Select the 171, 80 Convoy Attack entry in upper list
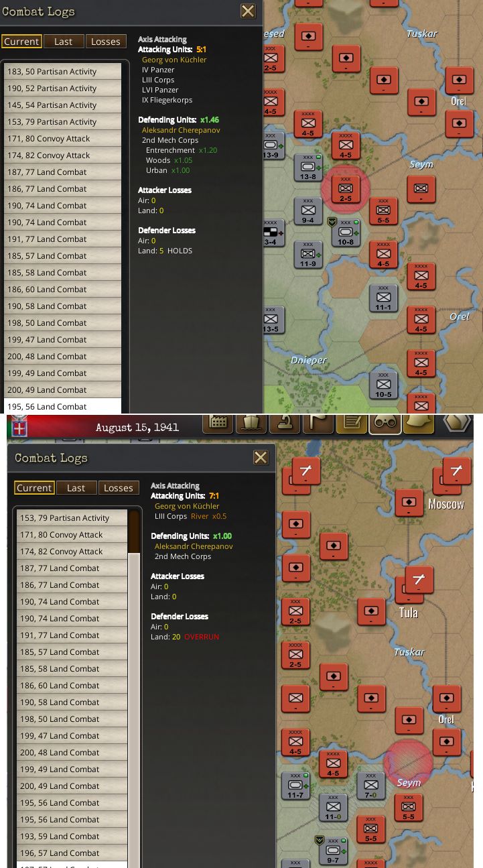The height and width of the screenshot is (868, 483). 63,139
